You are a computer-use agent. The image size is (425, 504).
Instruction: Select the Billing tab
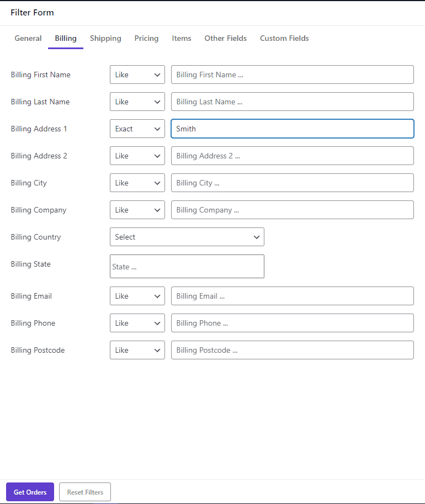(65, 38)
